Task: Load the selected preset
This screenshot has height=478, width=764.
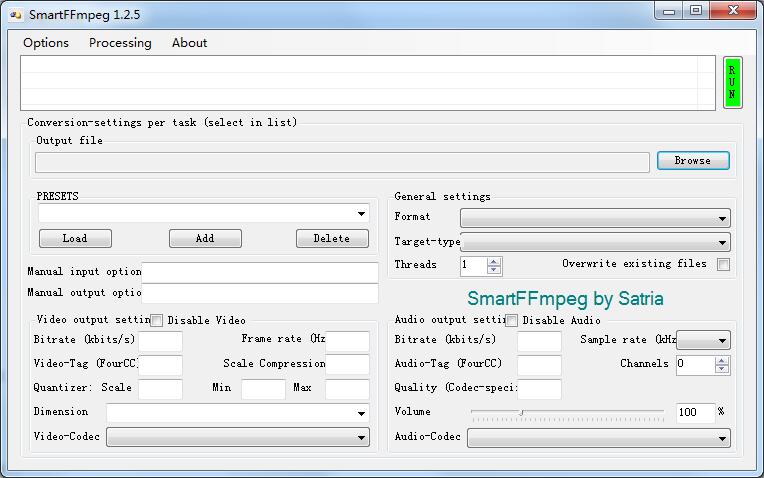Action: point(75,238)
